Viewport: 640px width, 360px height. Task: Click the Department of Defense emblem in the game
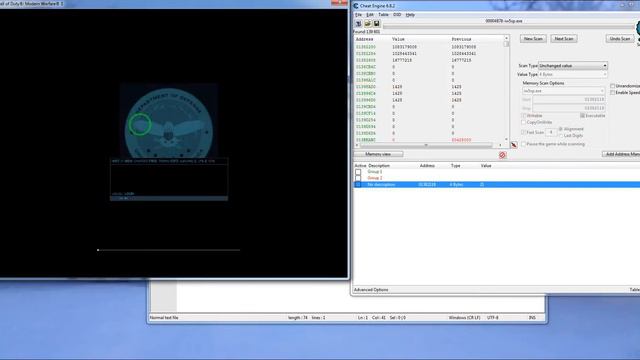[x=169, y=122]
